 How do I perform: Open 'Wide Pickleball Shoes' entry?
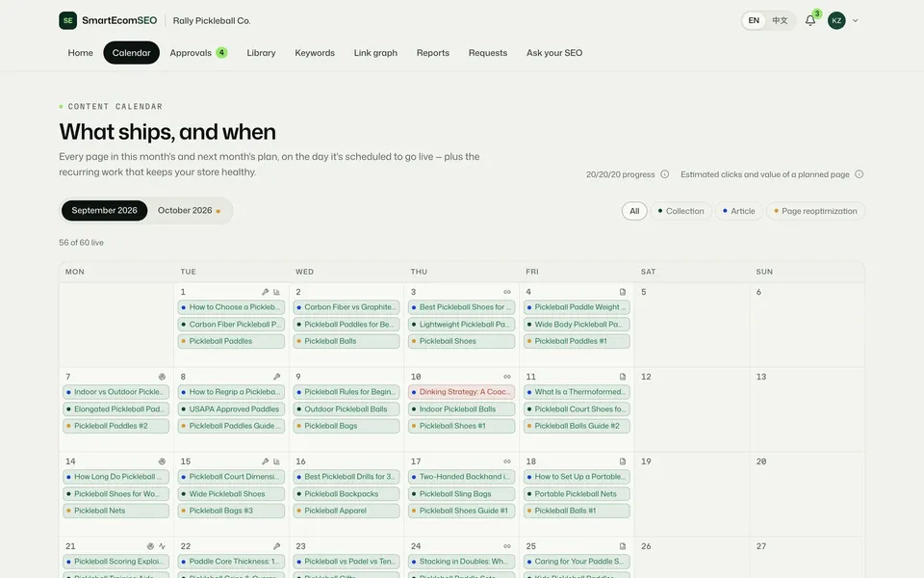point(231,494)
